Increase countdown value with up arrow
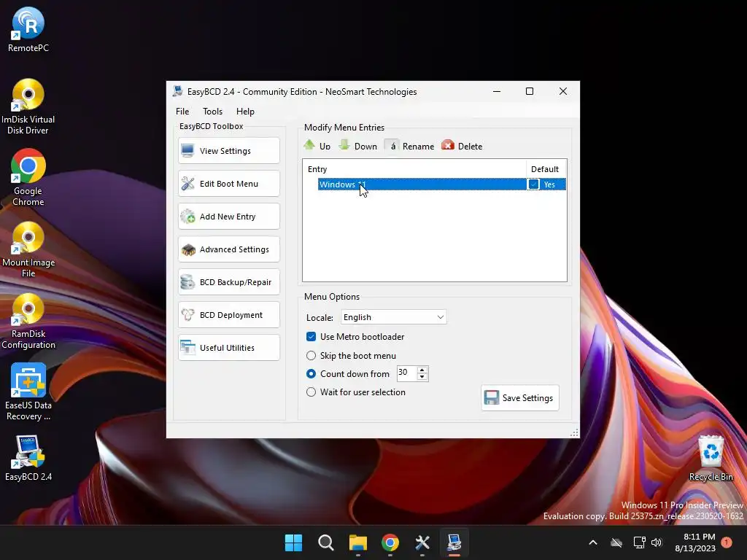Viewport: 747px width, 560px height. [422, 370]
